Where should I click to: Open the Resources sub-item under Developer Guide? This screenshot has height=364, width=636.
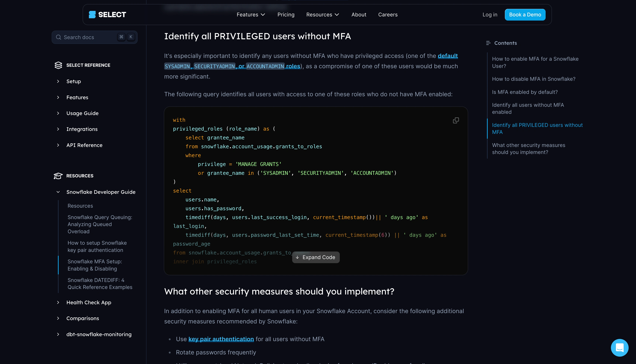point(80,206)
